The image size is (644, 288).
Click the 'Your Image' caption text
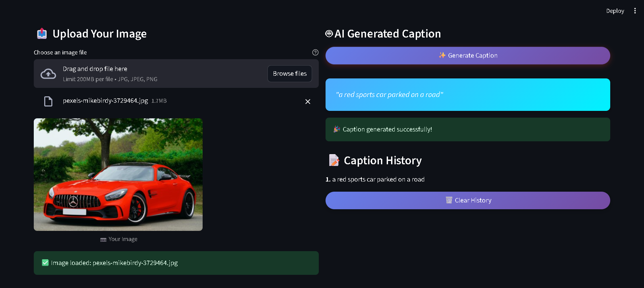(123, 239)
